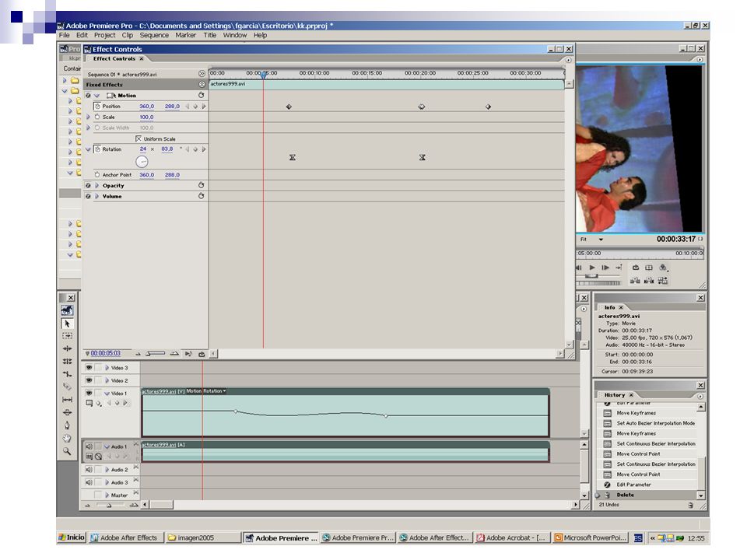
Task: Click the 00:00:05:03 timecode field
Action: (x=105, y=353)
